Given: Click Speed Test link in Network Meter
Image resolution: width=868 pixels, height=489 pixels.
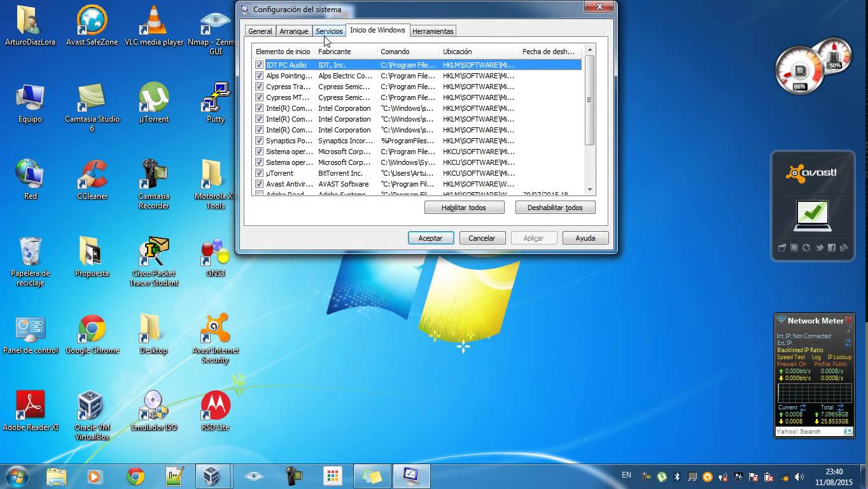Looking at the screenshot, I should [x=791, y=357].
